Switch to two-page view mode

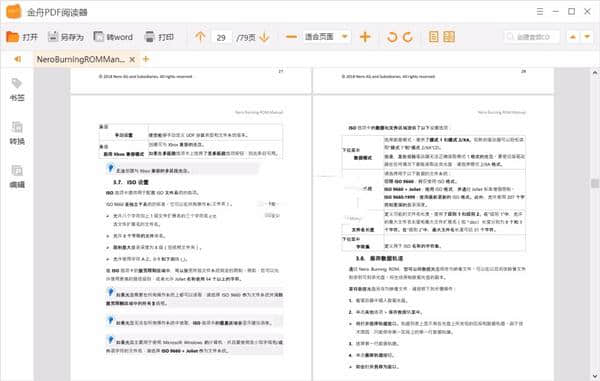(449, 37)
